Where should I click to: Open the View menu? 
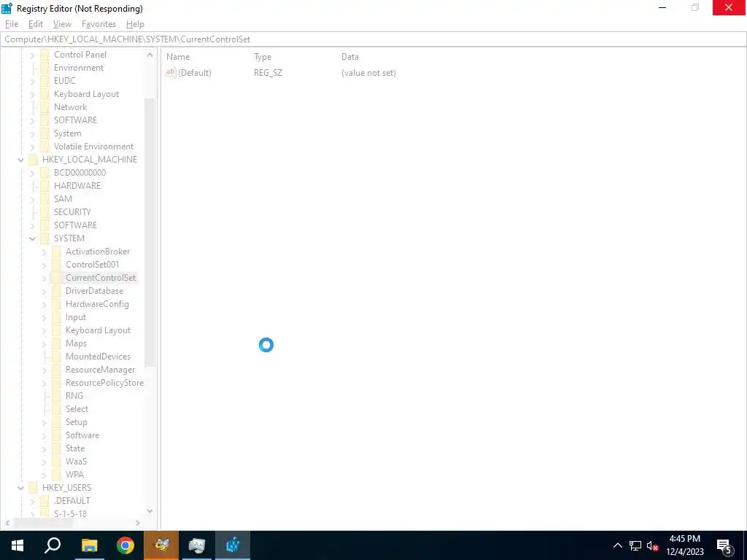(x=62, y=24)
